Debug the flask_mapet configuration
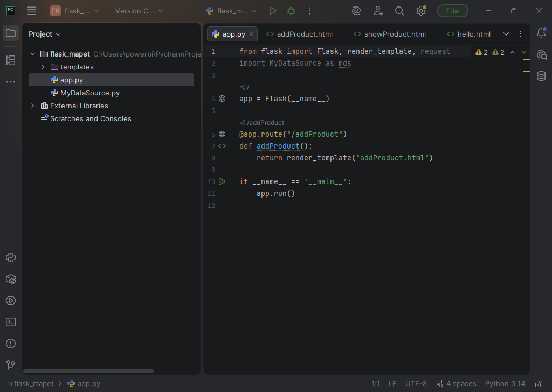This screenshot has width=552, height=392. 291,11
